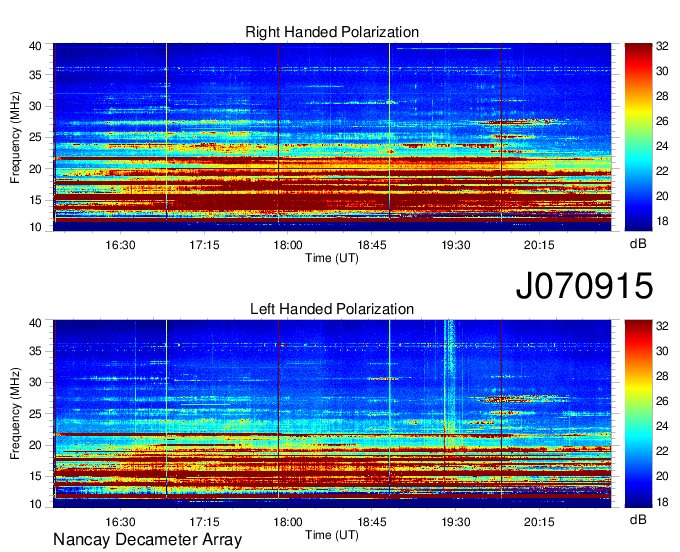
Task: Click "19:30" tick on Left Handed time axis
Action: click(456, 522)
